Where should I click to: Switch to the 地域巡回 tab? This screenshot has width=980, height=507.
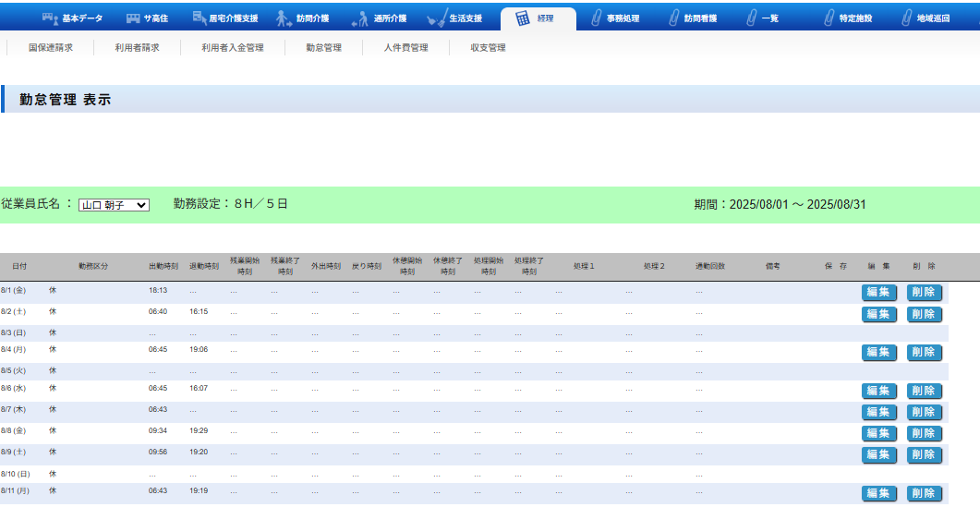click(924, 18)
